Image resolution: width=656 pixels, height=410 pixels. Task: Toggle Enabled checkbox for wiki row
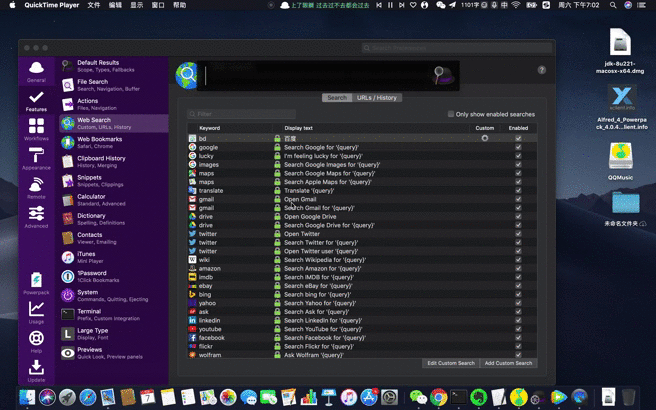click(x=518, y=260)
